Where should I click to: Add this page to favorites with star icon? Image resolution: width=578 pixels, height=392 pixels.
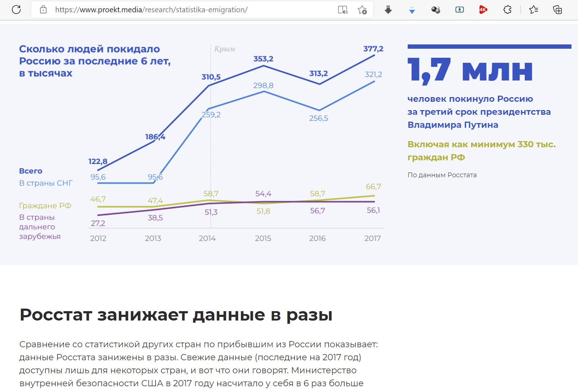tap(362, 10)
